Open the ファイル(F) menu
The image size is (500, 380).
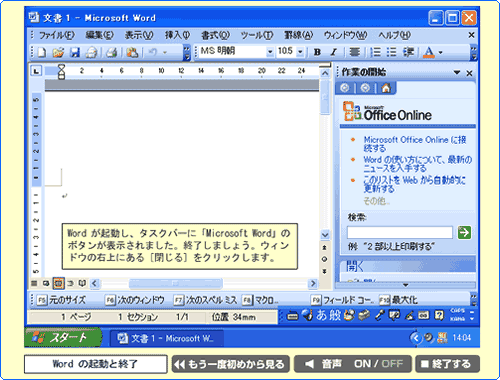(x=57, y=35)
